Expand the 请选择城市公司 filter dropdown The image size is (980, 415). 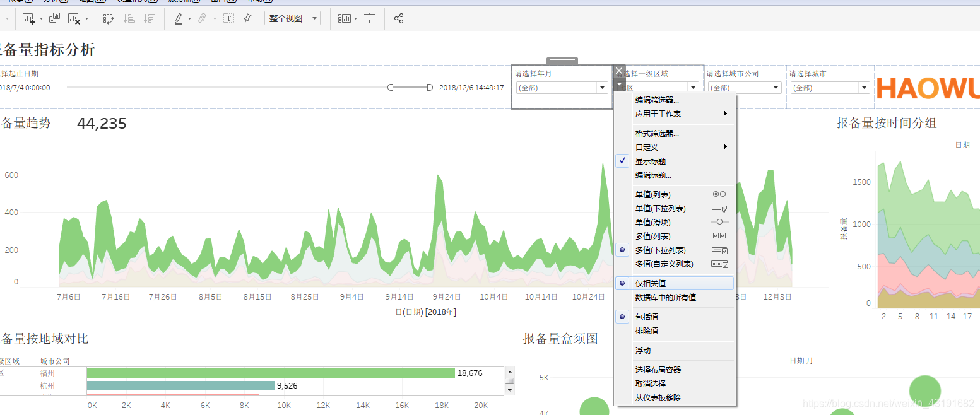pyautogui.click(x=776, y=88)
